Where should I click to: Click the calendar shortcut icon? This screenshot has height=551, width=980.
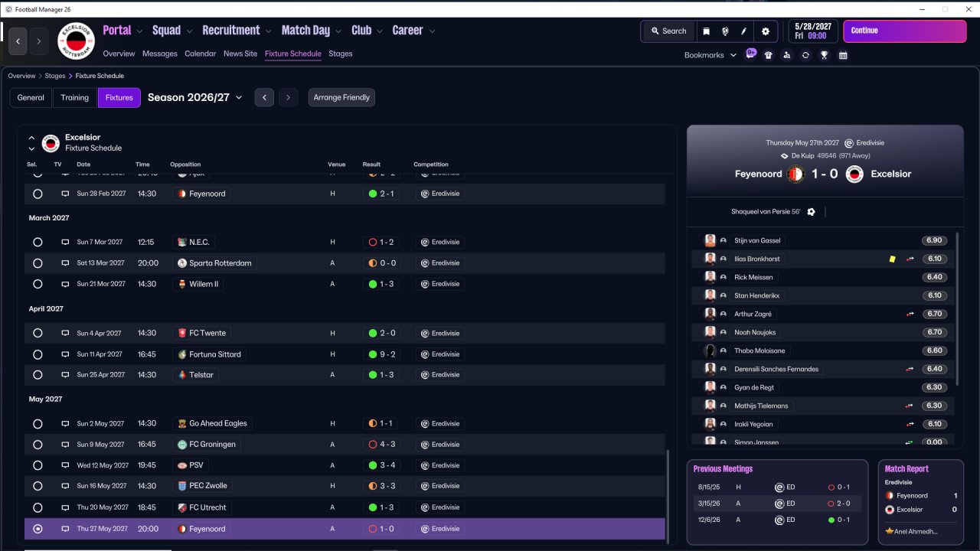[x=843, y=55]
